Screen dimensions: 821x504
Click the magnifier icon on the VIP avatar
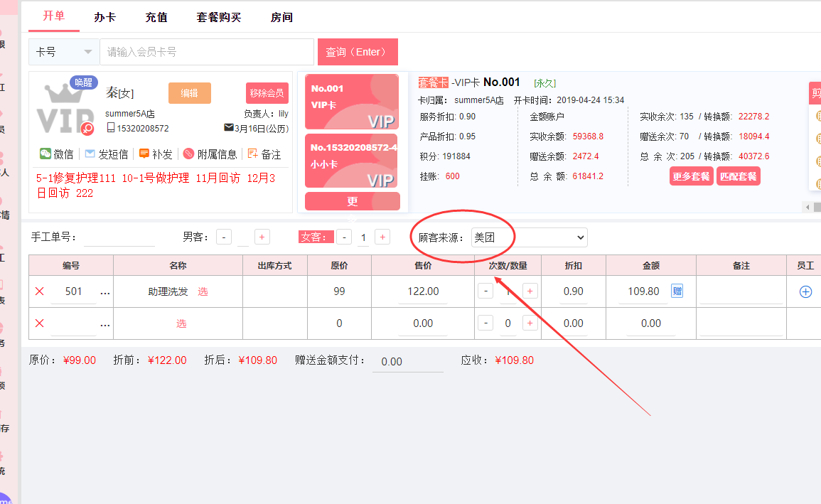(x=87, y=128)
